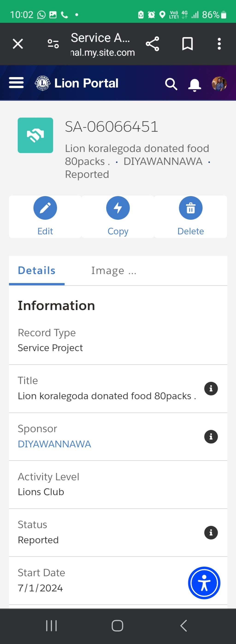Open the hamburger navigation menu
This screenshot has height=644, width=236.
(16, 83)
